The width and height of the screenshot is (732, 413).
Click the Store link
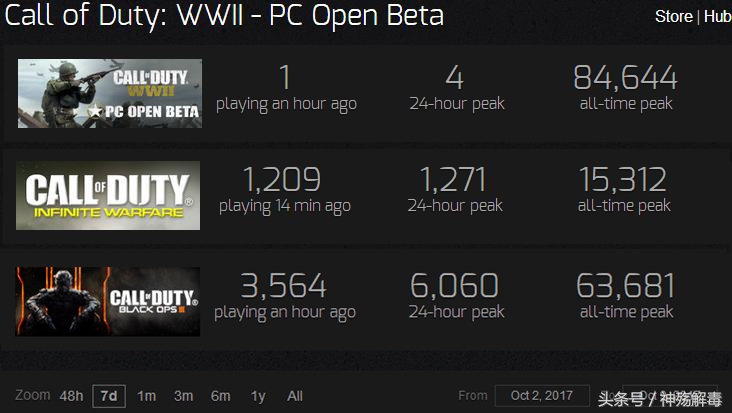[x=673, y=17]
